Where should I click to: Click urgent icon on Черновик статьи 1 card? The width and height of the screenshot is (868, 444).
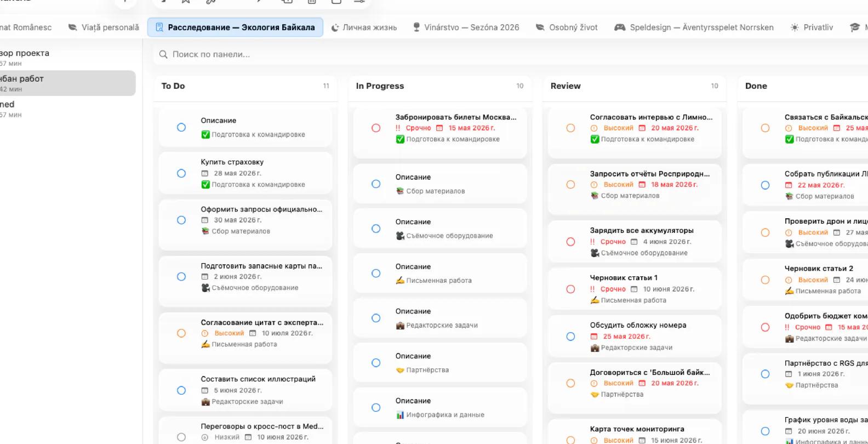click(x=593, y=289)
